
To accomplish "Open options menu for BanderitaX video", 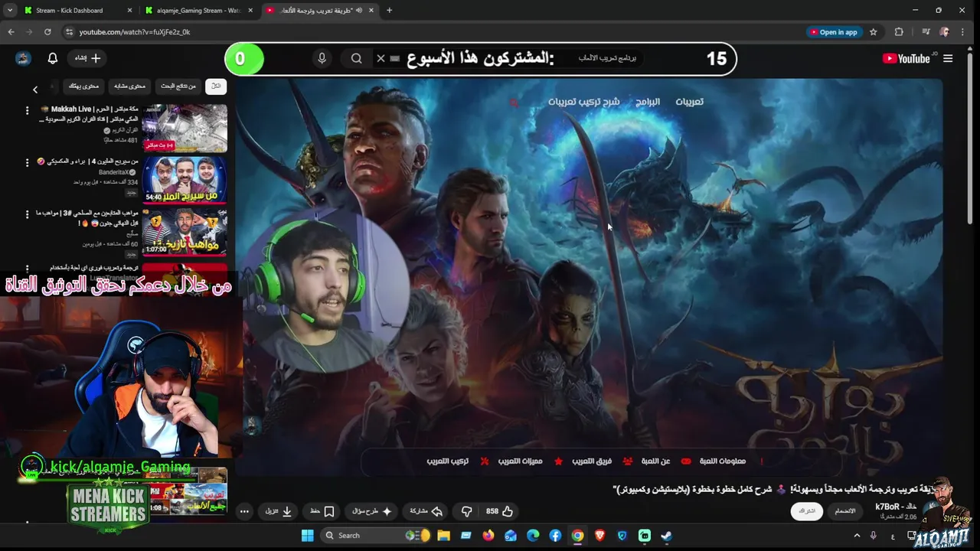I will [x=27, y=162].
